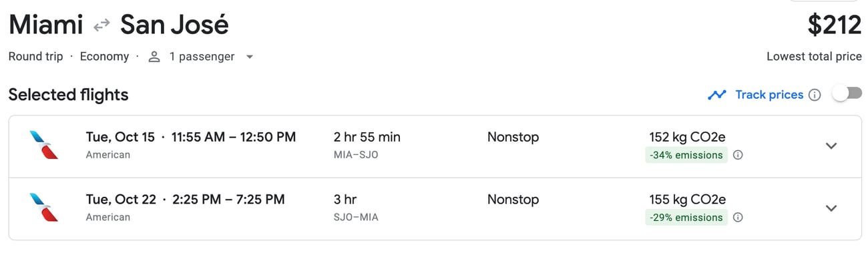Expand the Oct 22 SJO–MIA flight details
This screenshot has height=253, width=868.
pyautogui.click(x=831, y=208)
